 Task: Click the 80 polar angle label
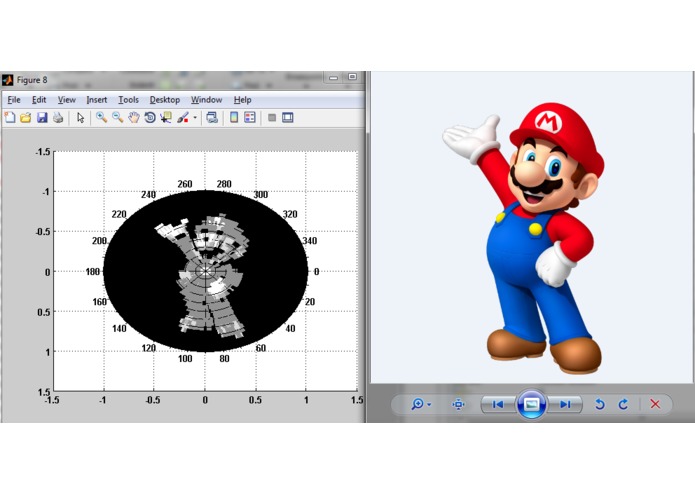224,358
